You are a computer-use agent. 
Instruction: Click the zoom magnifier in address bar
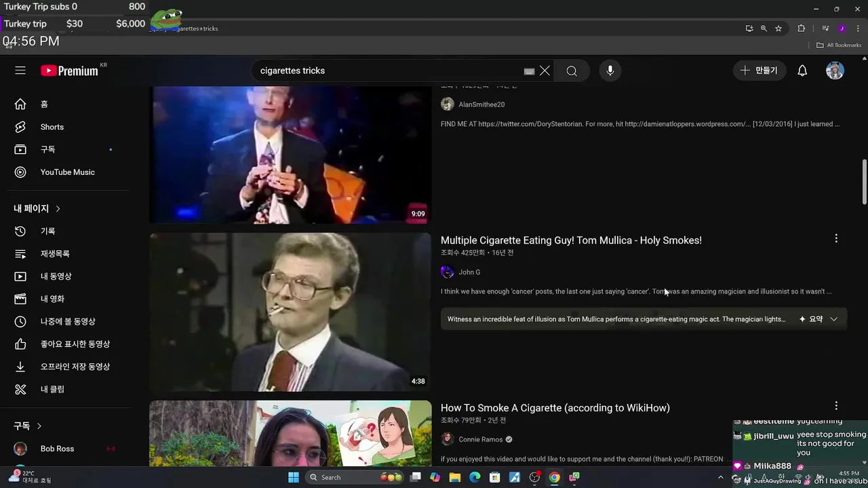click(764, 28)
